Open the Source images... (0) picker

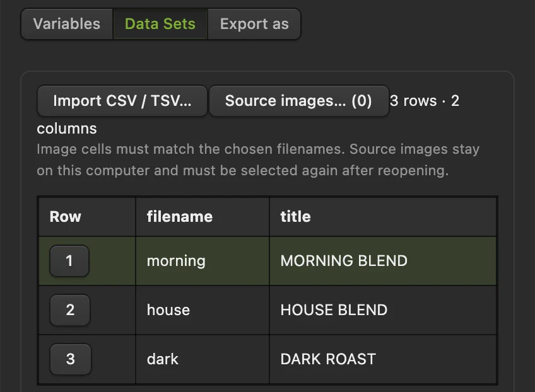click(x=298, y=101)
